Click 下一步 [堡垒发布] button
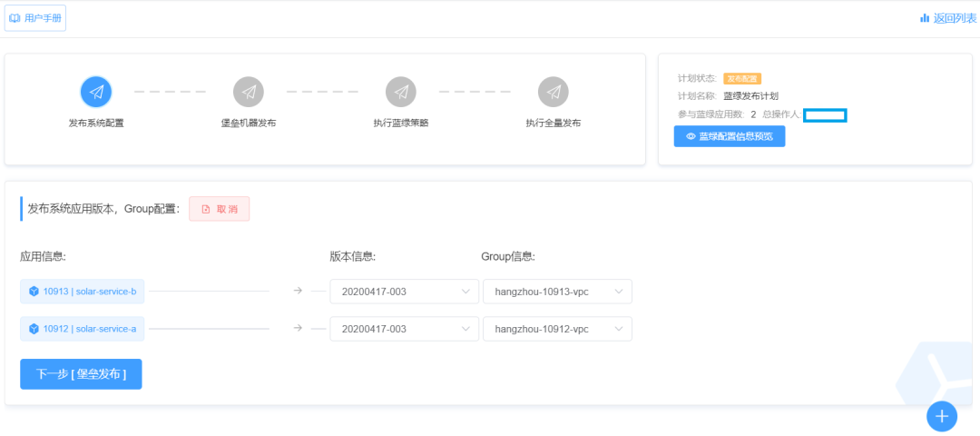 (81, 373)
